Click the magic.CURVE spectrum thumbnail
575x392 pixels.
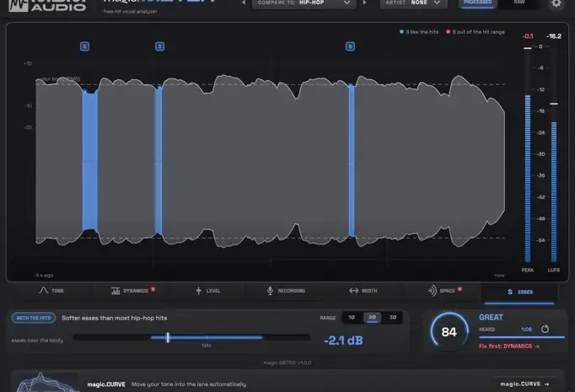click(48, 383)
